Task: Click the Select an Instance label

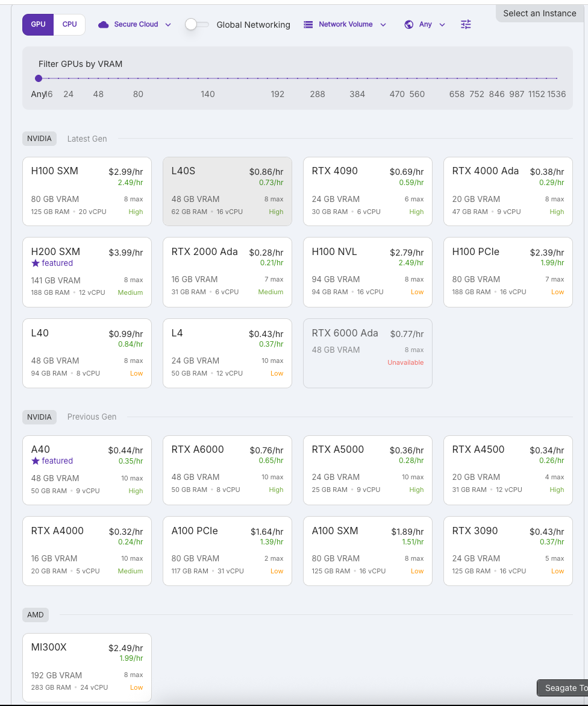Action: pos(539,13)
